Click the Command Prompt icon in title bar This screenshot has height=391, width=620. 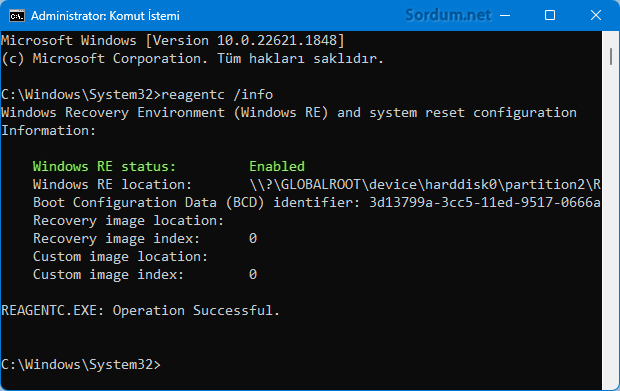click(x=17, y=16)
